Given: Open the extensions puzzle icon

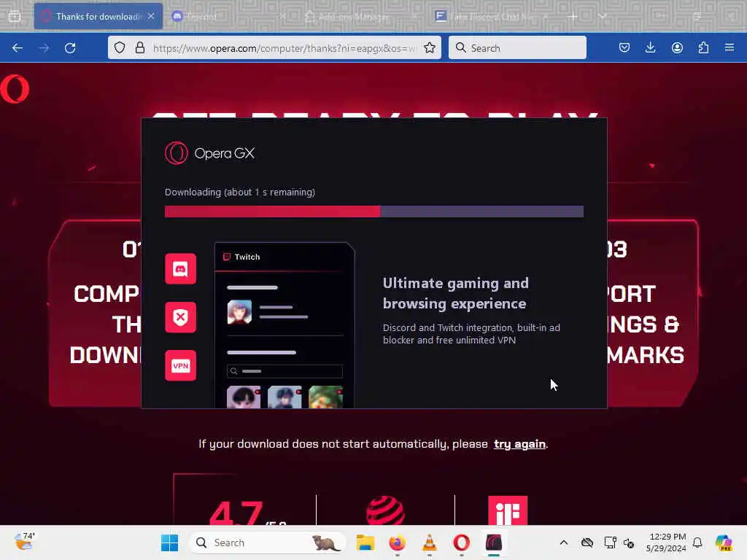Looking at the screenshot, I should 703,47.
